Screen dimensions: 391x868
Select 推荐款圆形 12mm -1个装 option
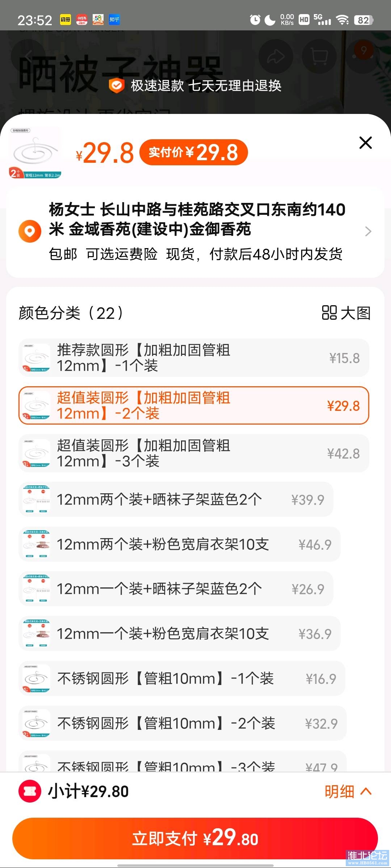click(x=194, y=358)
